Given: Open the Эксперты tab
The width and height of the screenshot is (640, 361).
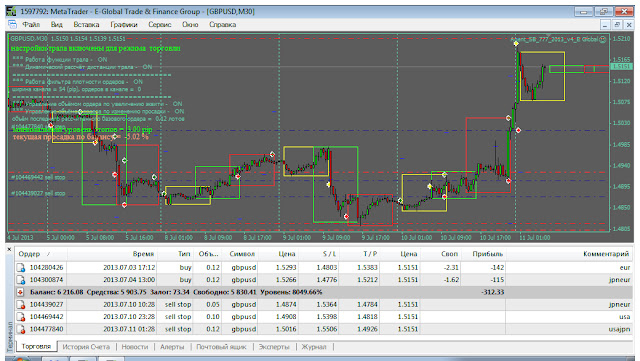Looking at the screenshot, I should point(274,347).
